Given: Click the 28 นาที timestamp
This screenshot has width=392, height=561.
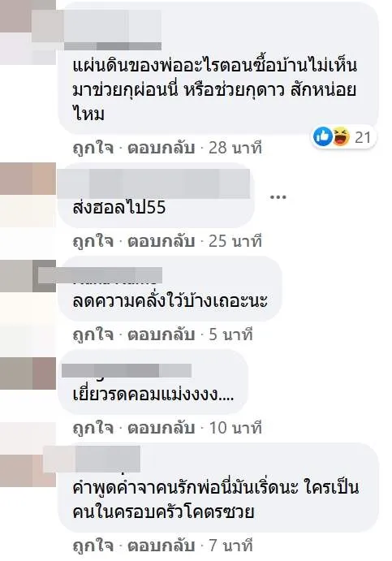Looking at the screenshot, I should [x=235, y=148].
